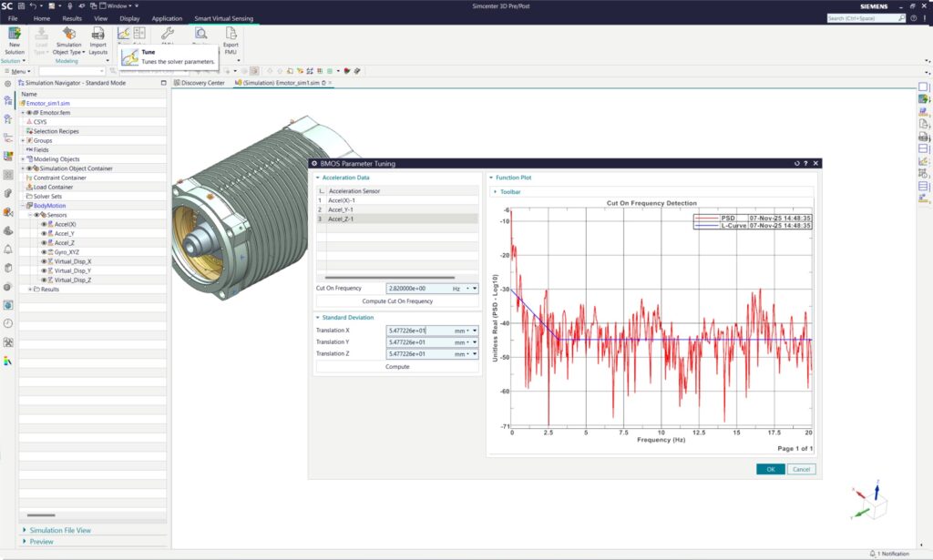Click reset icon in BMOS dialog title bar
933x560 pixels.
pyautogui.click(x=796, y=164)
